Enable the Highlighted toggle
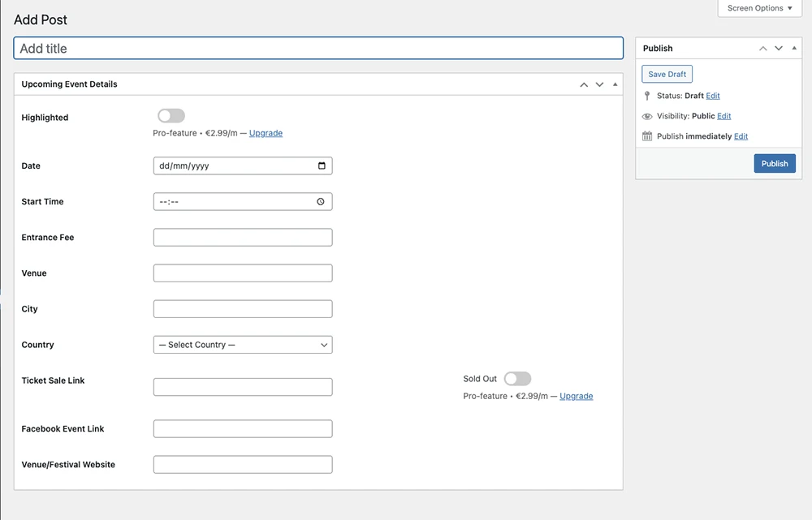Image resolution: width=812 pixels, height=520 pixels. (171, 116)
